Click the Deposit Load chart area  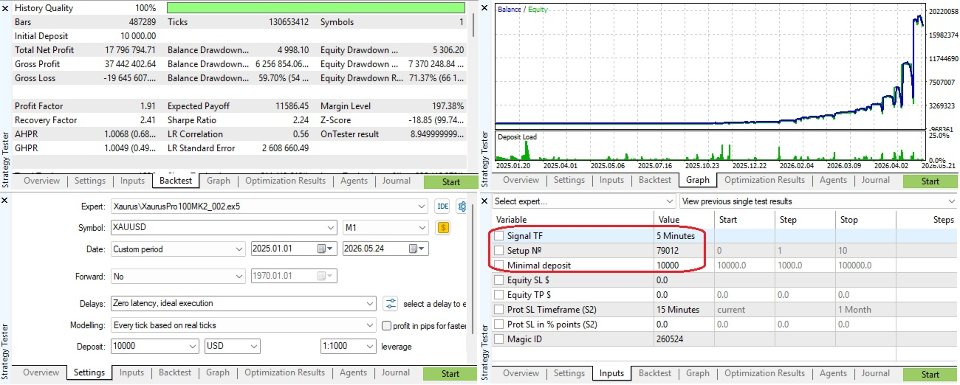tap(709, 146)
